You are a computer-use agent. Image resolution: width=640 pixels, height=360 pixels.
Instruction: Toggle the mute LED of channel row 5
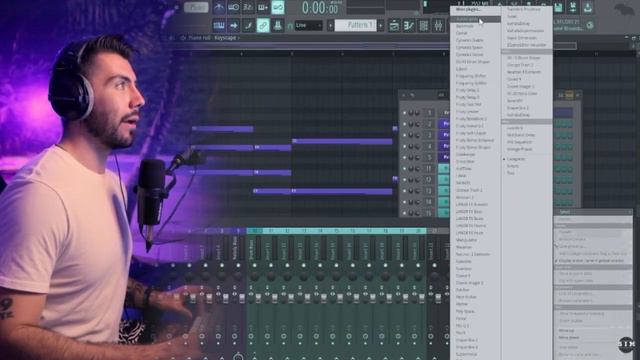click(404, 158)
